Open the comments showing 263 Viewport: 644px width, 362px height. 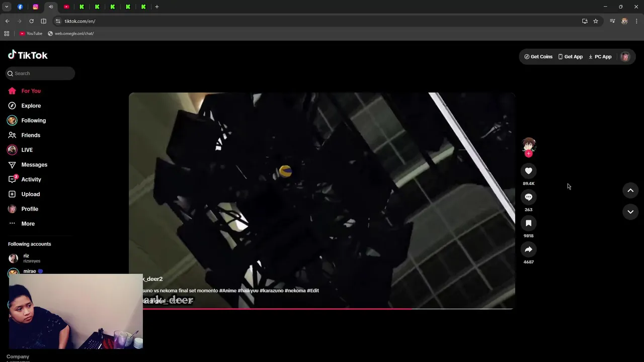[x=528, y=197]
